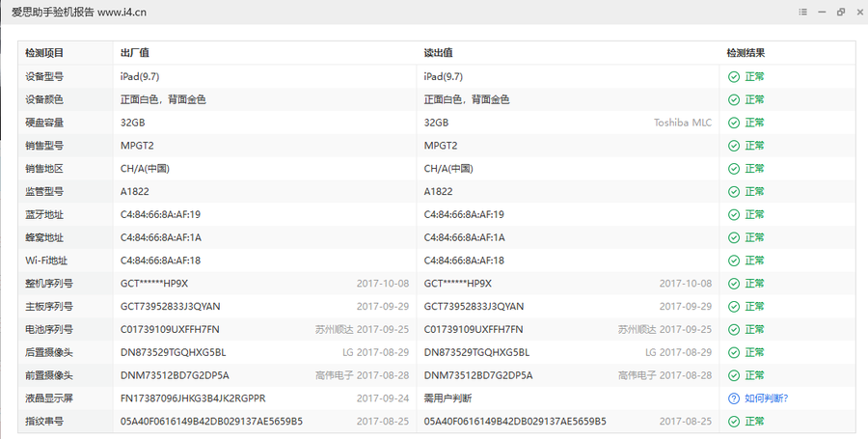Screen dimensions: 868x439
Task: Click factory '高伟电子 2017-08-28' note
Action: coord(362,375)
